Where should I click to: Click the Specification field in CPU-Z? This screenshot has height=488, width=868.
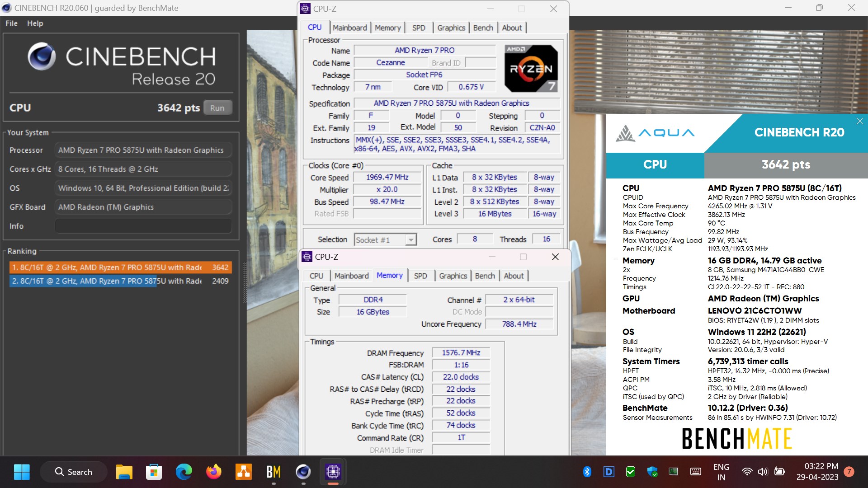[x=457, y=103]
